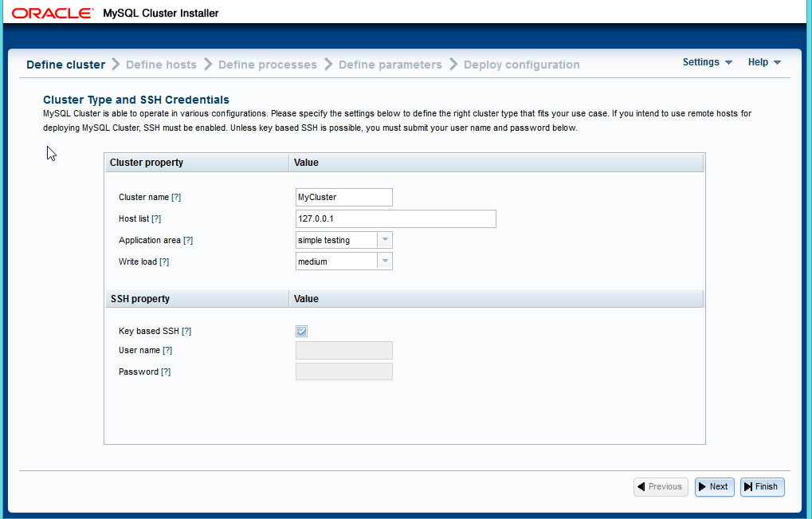Go to the Define parameters step

(390, 65)
